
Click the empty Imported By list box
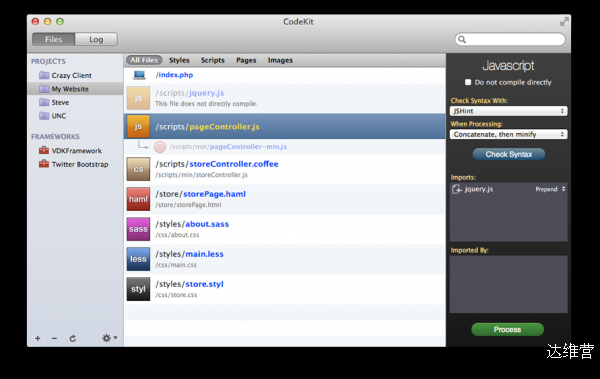pos(509,284)
